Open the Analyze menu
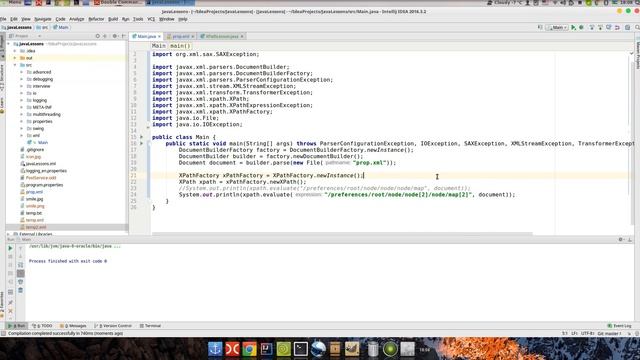Screen dimensions: 640x360 click(x=76, y=19)
